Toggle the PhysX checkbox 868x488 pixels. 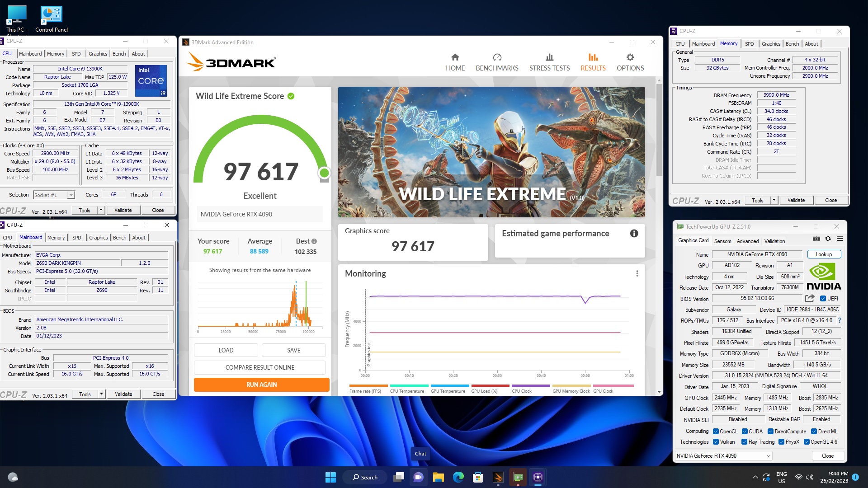point(781,442)
